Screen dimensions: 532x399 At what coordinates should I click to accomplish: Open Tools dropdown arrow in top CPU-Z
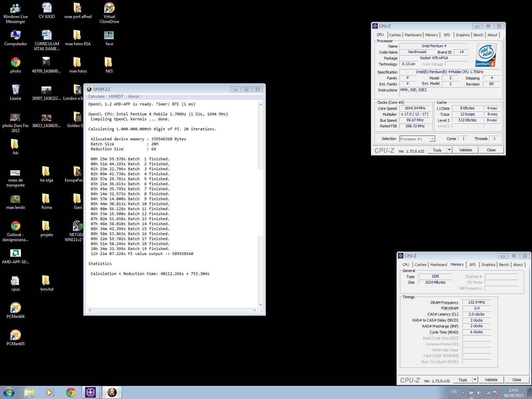pos(449,150)
